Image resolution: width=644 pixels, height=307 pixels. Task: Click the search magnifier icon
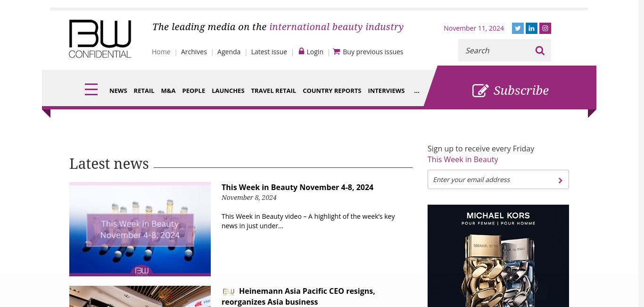[540, 50]
